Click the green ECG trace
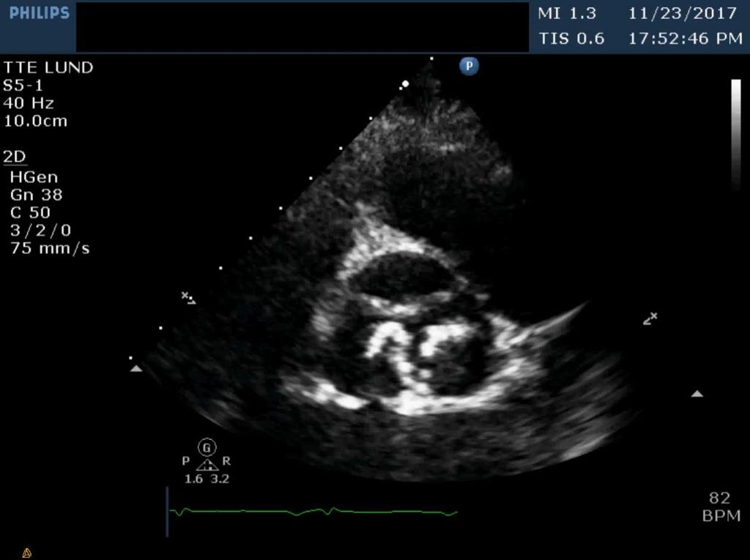 (313, 512)
